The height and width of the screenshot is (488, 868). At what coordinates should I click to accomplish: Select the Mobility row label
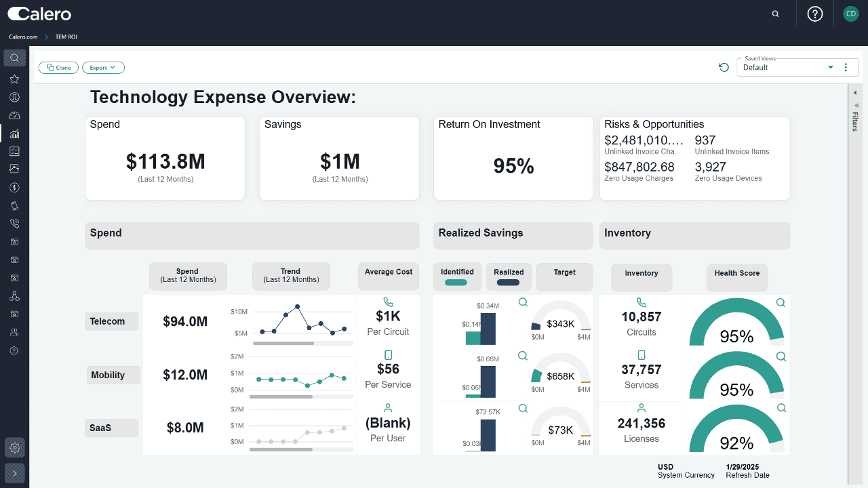click(113, 375)
